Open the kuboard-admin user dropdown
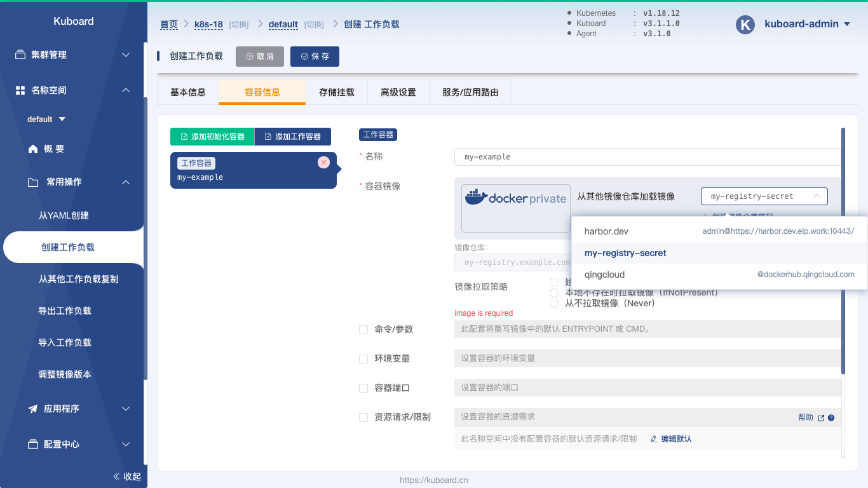The image size is (868, 488). (x=807, y=24)
